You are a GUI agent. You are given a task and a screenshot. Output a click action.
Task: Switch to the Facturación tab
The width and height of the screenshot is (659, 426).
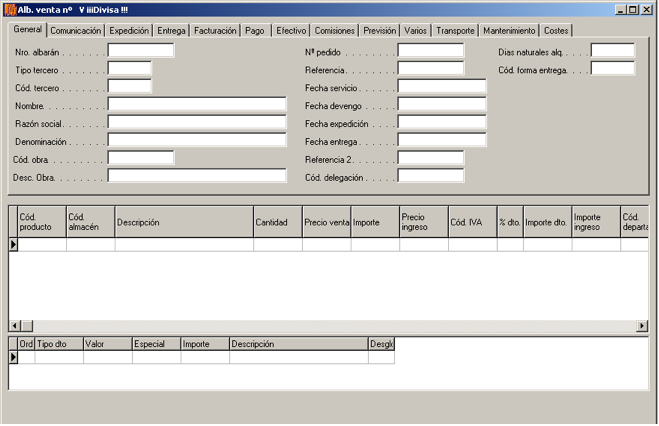(x=215, y=31)
